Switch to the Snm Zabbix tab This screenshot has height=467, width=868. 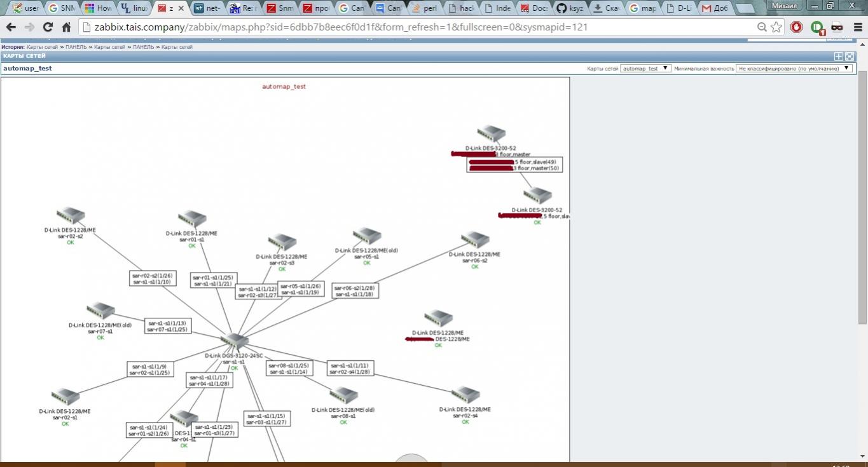click(x=280, y=8)
